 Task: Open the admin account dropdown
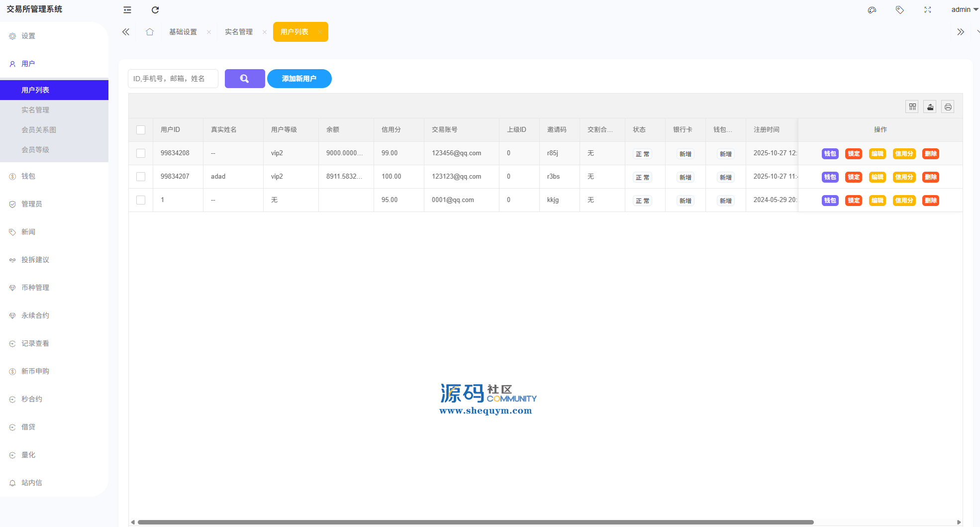click(x=964, y=9)
